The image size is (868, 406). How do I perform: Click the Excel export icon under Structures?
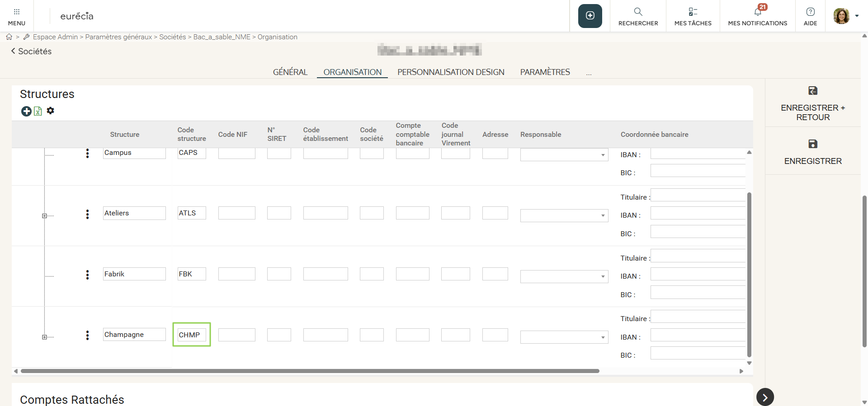coord(38,111)
